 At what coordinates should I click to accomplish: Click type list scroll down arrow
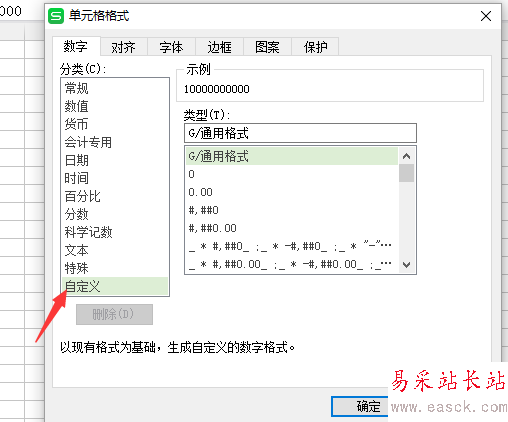pyautogui.click(x=406, y=265)
